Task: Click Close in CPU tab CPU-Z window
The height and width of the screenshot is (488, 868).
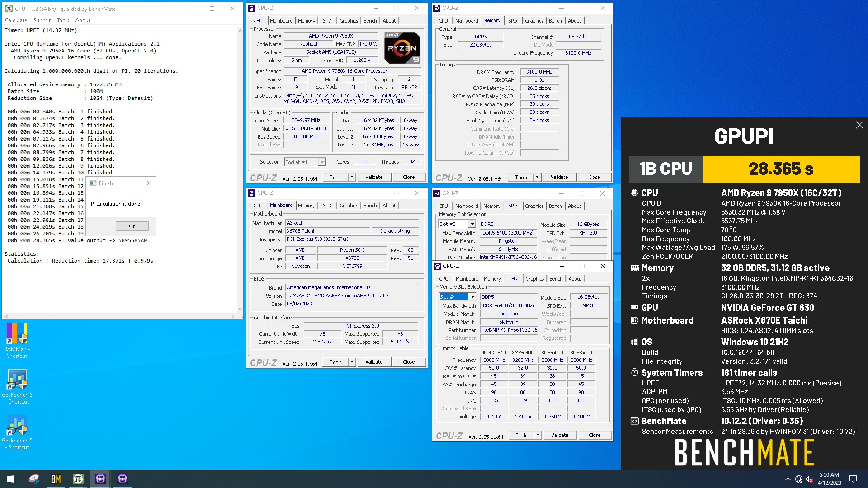Action: [x=409, y=177]
